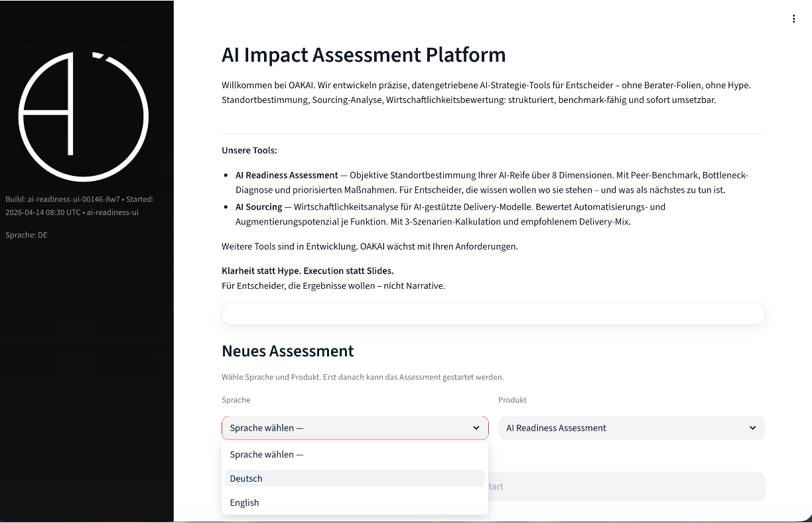This screenshot has width=812, height=523.
Task: Click bold 'AI Readiness Assessment' in tools list
Action: (287, 175)
